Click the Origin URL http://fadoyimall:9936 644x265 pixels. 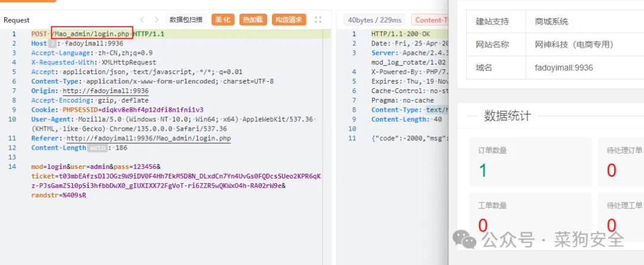click(106, 91)
